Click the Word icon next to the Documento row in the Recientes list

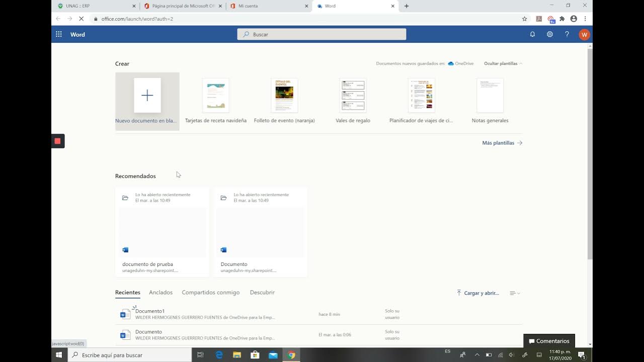[x=125, y=335]
